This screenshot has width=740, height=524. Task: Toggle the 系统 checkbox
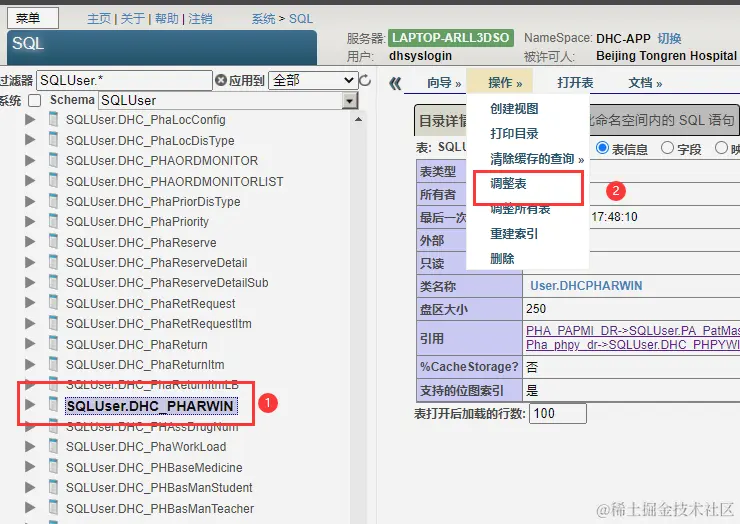tap(34, 101)
